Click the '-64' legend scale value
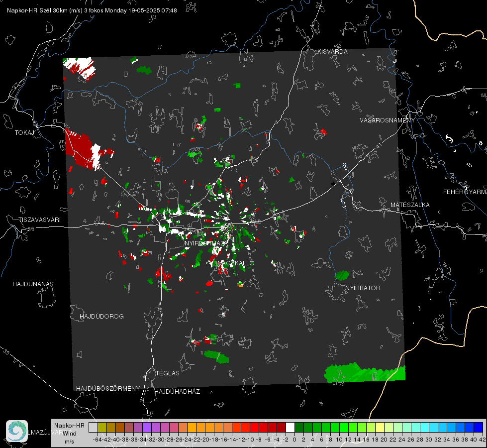487x448 pixels. 97,440
